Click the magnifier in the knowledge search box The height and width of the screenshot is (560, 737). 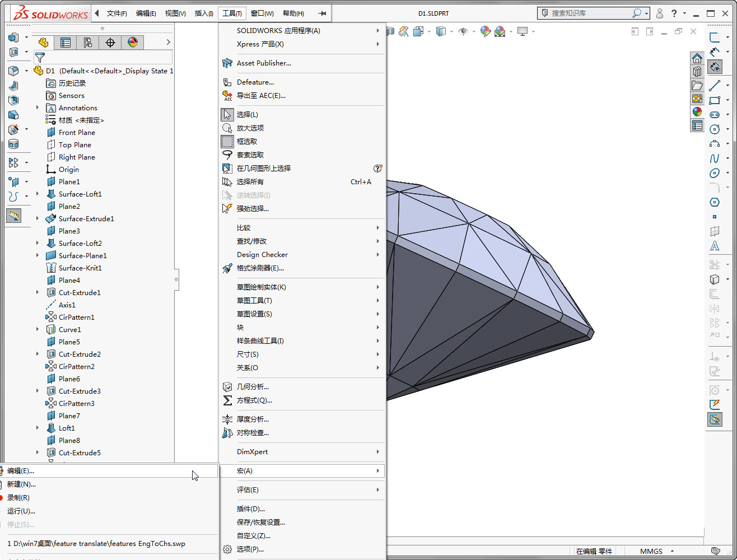(637, 13)
